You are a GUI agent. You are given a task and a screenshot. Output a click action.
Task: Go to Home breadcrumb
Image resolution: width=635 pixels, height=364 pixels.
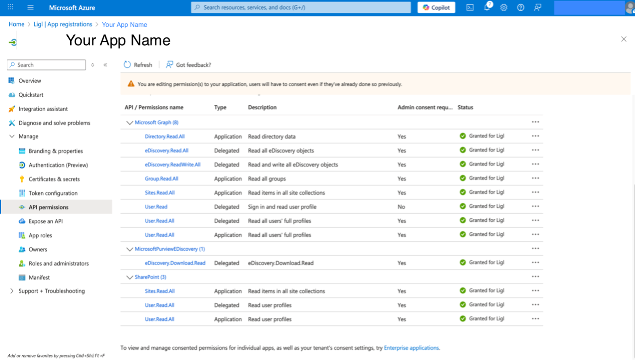click(17, 24)
